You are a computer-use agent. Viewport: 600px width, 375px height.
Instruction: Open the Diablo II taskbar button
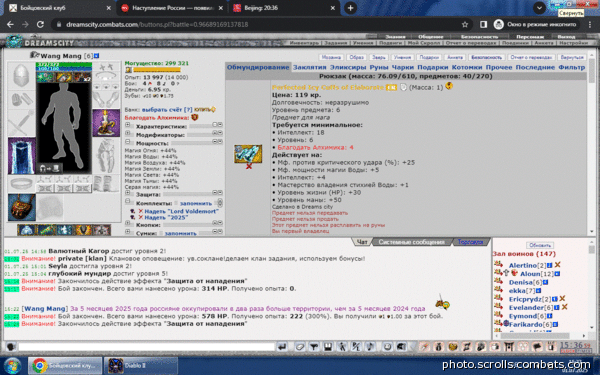(140, 366)
